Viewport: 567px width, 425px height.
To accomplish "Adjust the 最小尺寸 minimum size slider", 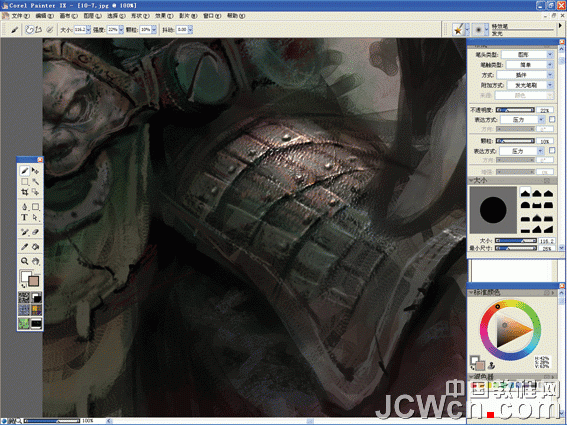I will [x=515, y=248].
